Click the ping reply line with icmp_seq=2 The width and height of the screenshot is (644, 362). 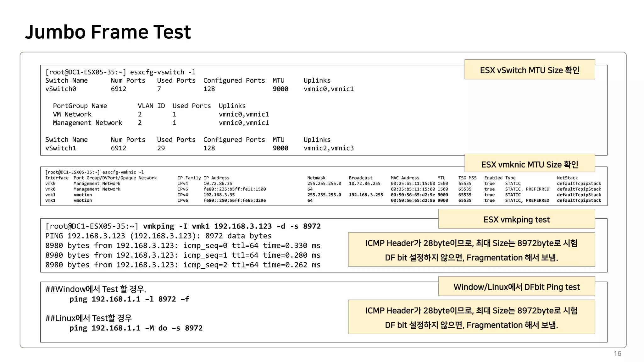(183, 265)
